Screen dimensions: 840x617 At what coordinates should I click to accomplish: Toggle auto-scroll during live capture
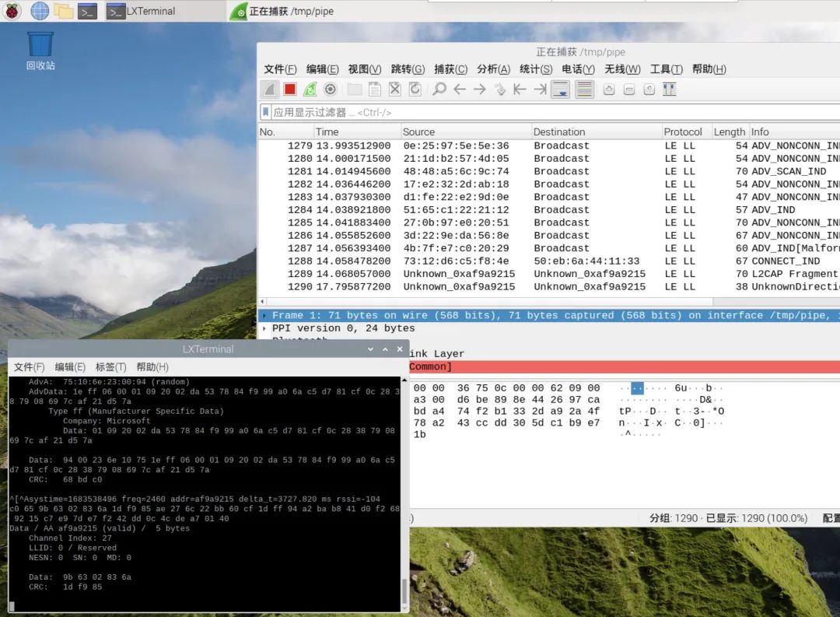click(560, 89)
